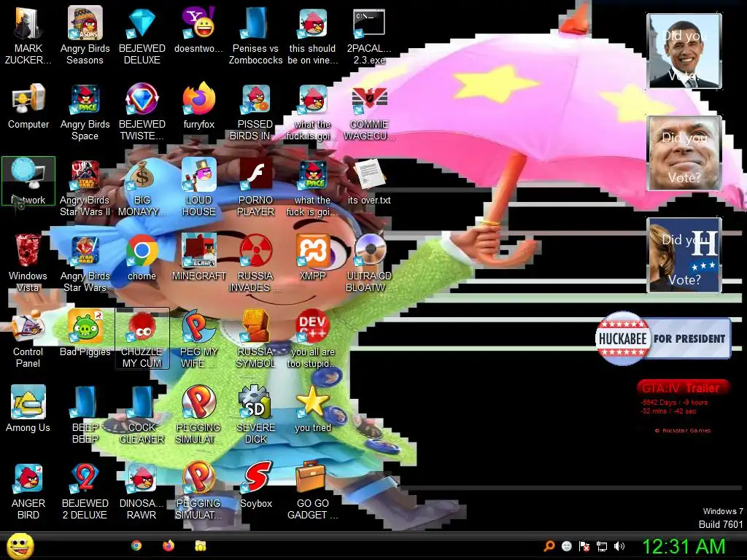Launch the furryfox Firefox shortcut
Viewport: 747px width, 560px height.
pyautogui.click(x=198, y=106)
